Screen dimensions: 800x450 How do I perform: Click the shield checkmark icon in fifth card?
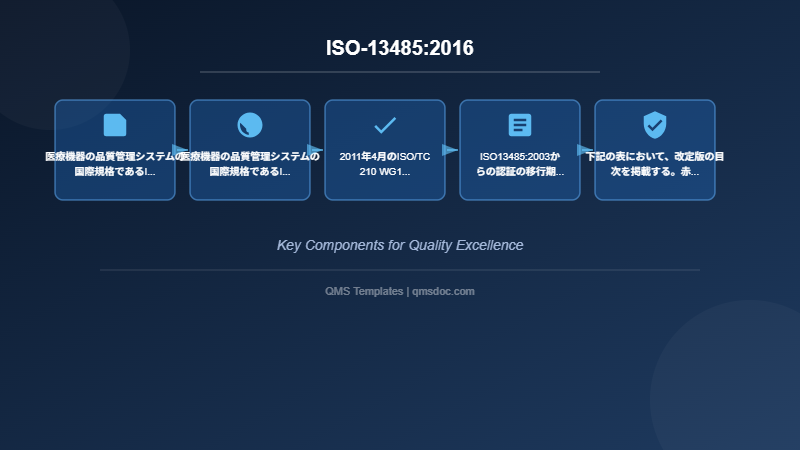655,125
